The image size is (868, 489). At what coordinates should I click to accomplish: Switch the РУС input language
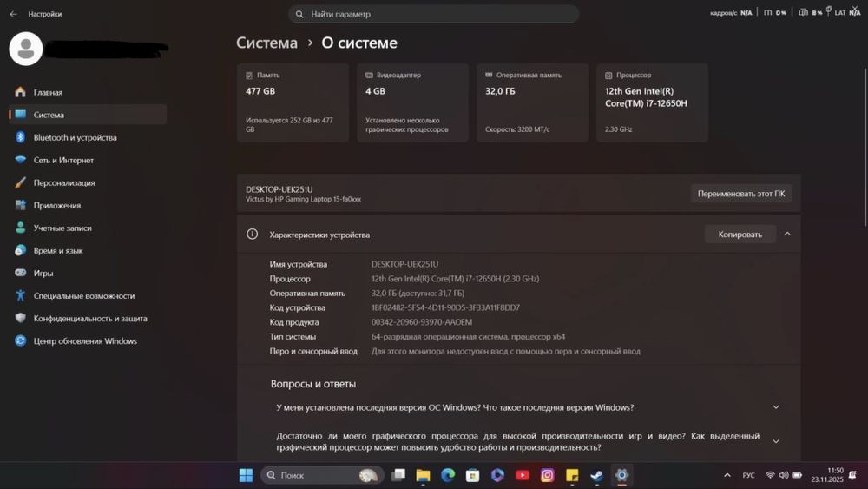[748, 475]
